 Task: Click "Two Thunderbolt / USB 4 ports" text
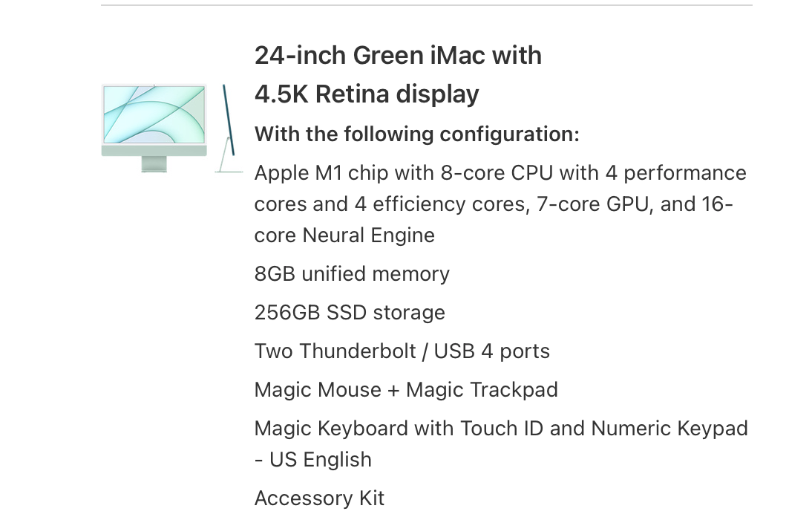coord(402,351)
